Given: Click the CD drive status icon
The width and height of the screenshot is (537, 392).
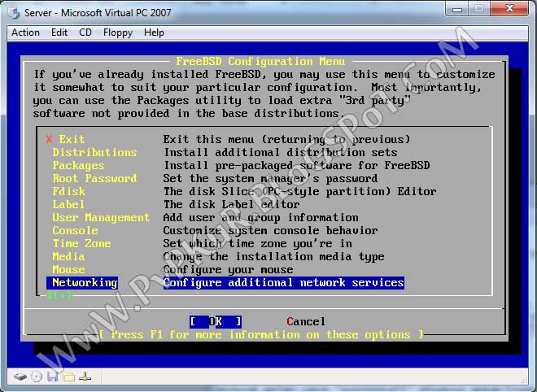Looking at the screenshot, I should tap(37, 377).
